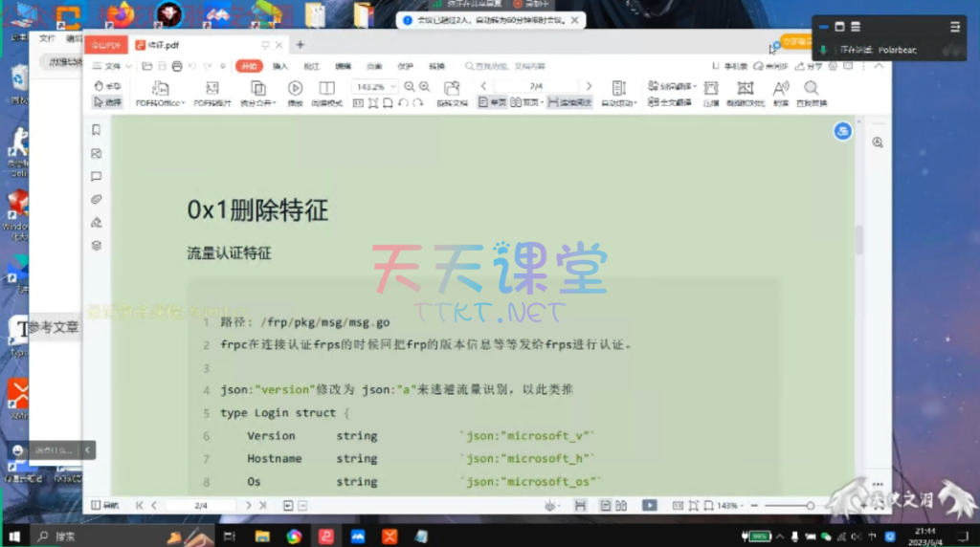Image resolution: width=980 pixels, height=547 pixels.
Task: Enable the Hand tool mode
Action: (107, 86)
